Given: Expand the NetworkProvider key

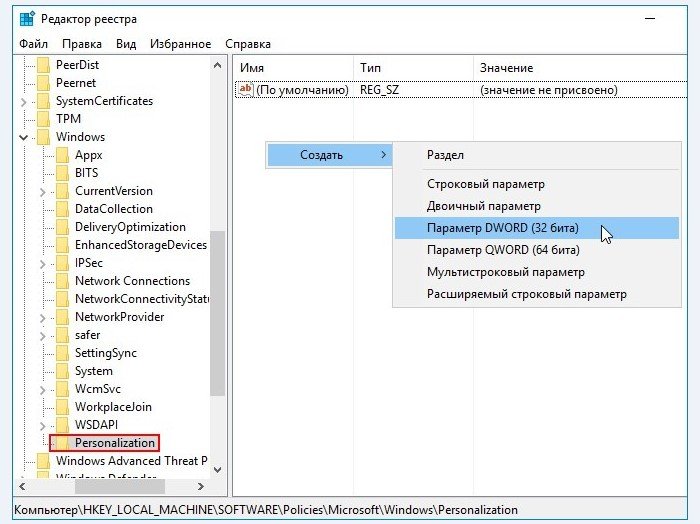Looking at the screenshot, I should pos(42,318).
